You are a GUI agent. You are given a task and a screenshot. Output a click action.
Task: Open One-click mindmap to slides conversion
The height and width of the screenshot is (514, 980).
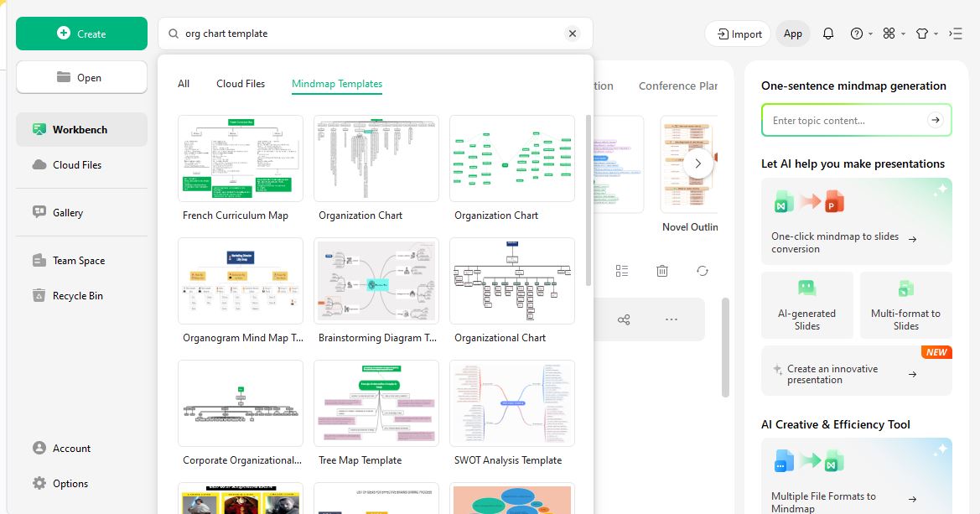click(x=856, y=221)
